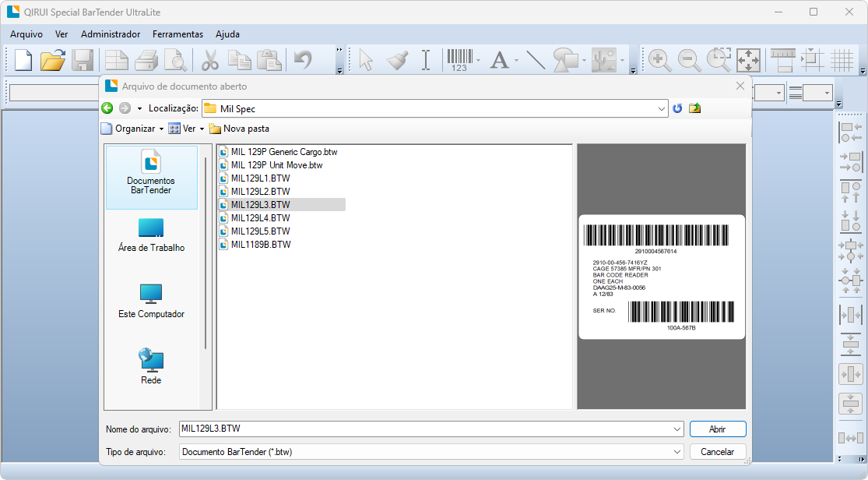This screenshot has height=480, width=868.
Task: Click the Copy icon in toolbar
Action: click(240, 60)
